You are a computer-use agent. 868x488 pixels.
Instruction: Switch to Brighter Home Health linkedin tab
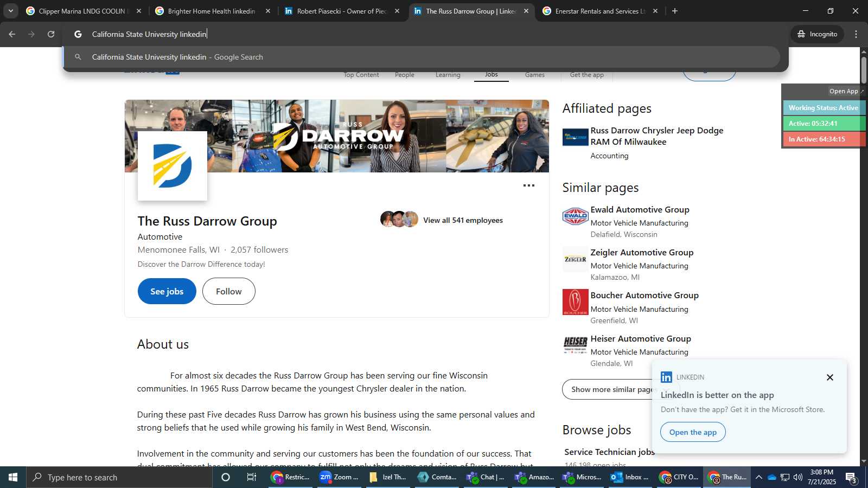click(212, 11)
